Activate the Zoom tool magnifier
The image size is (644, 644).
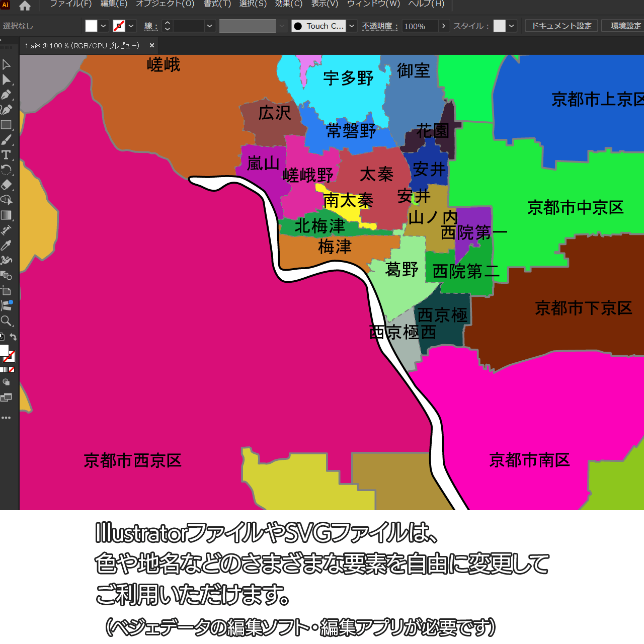coord(6,321)
